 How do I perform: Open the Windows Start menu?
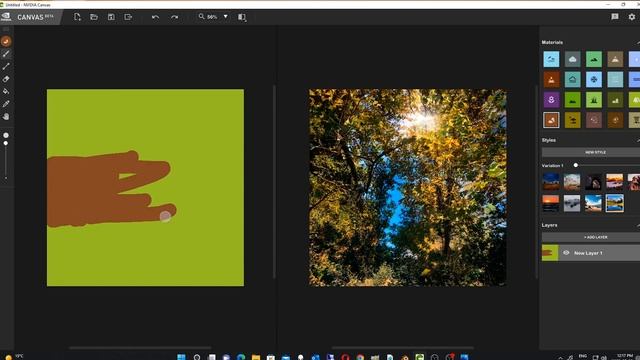(x=181, y=357)
